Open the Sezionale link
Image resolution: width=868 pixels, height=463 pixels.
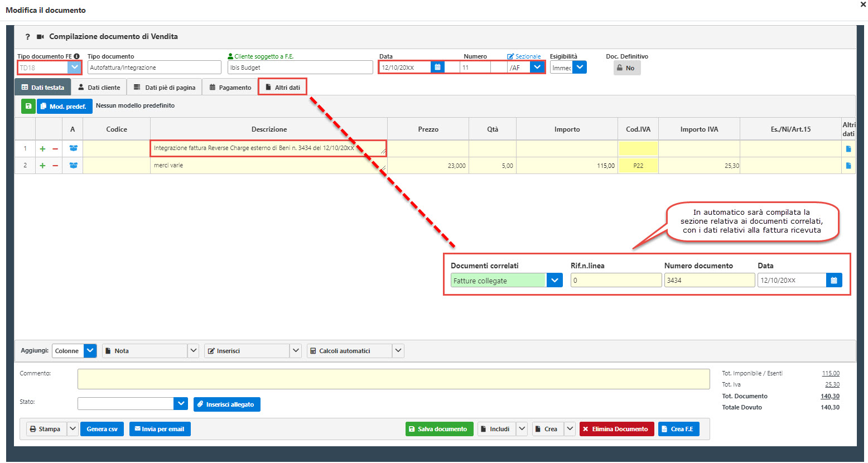click(524, 56)
